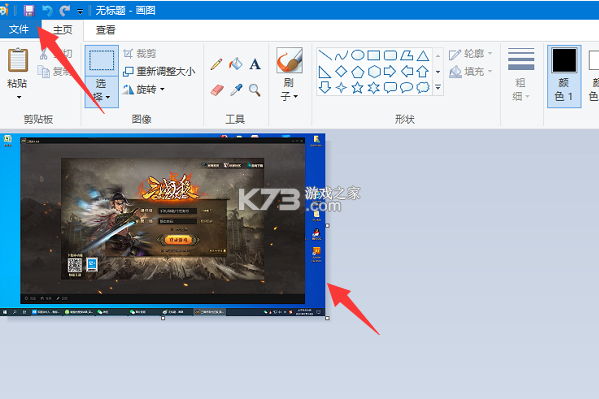Select the hexagon shape
The width and height of the screenshot is (599, 399).
click(374, 71)
